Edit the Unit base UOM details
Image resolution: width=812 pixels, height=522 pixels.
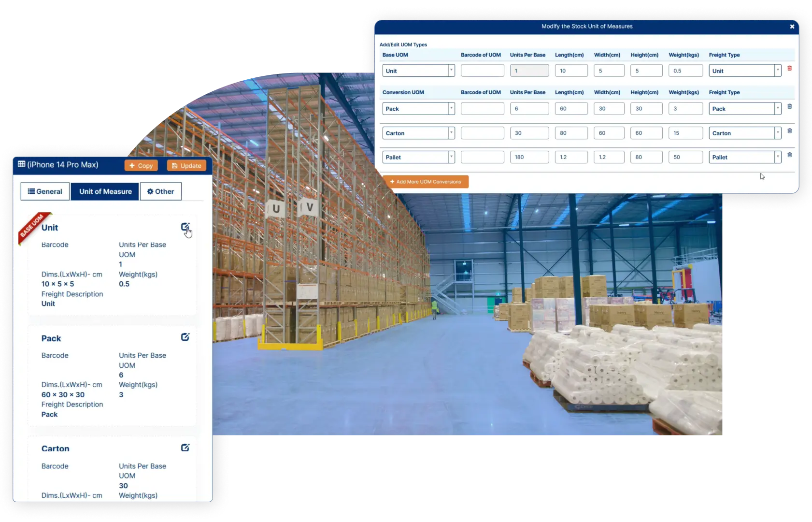tap(185, 226)
